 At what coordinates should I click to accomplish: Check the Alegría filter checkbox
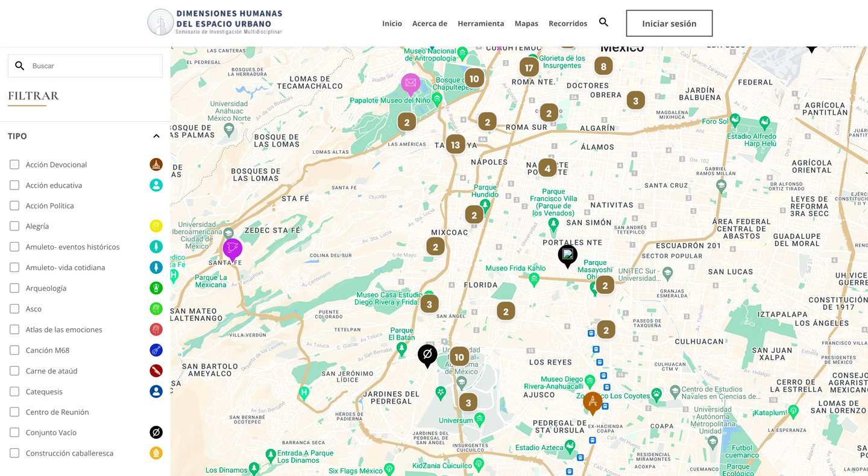tap(14, 226)
